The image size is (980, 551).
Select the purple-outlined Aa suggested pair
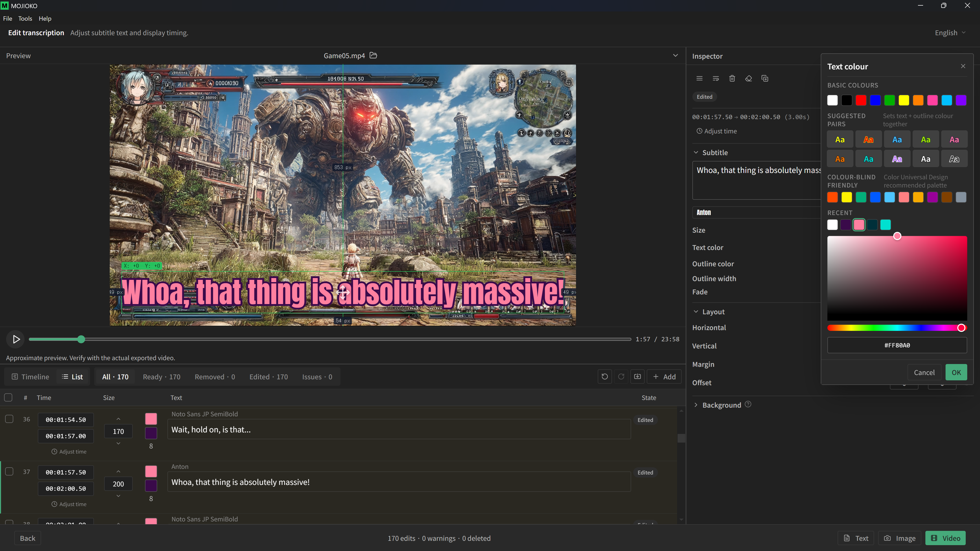(x=897, y=159)
